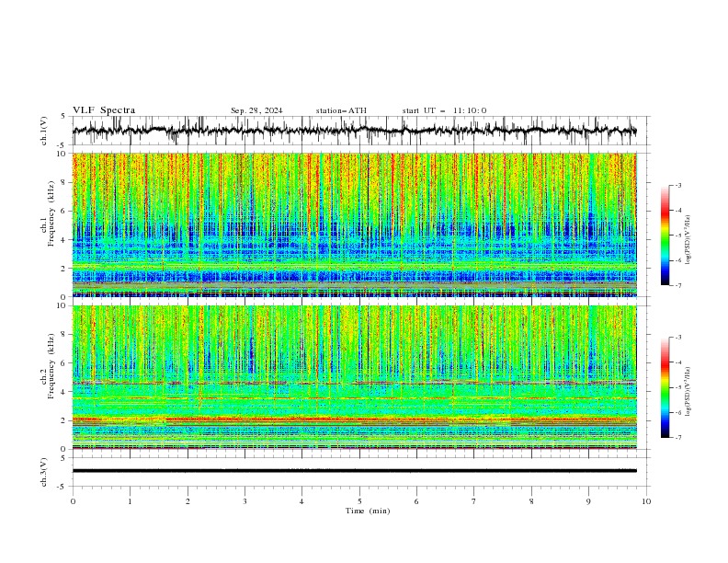Click the upper log(PSD) colorbar label
Viewport: 728px width, 563px height.
[688, 240]
